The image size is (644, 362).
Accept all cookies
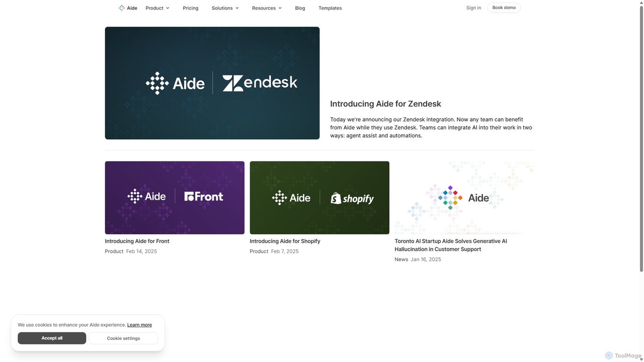52,338
